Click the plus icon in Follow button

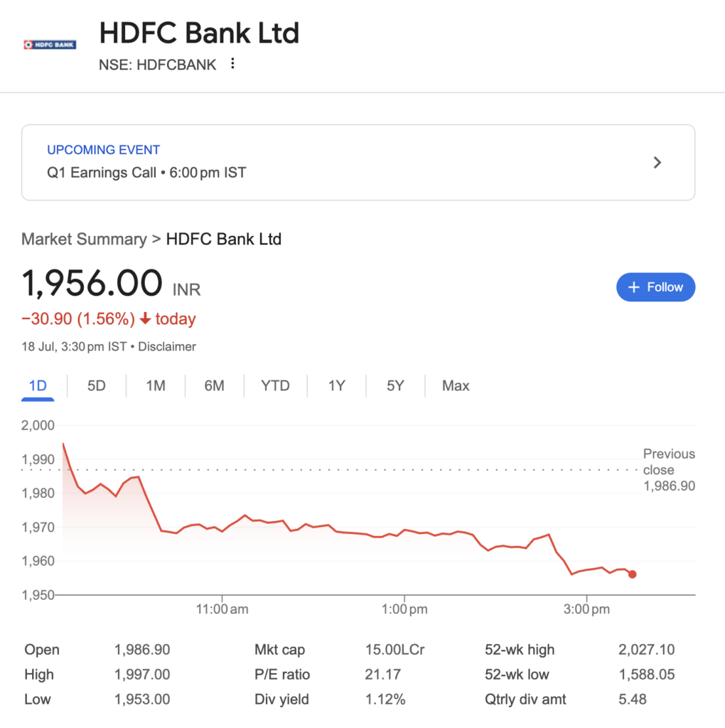pyautogui.click(x=633, y=287)
